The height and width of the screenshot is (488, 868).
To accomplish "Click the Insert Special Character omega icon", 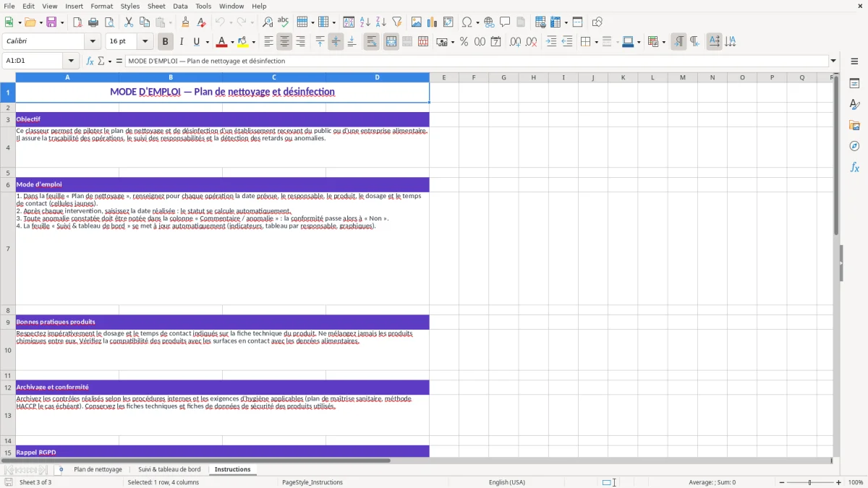I will 467,22.
